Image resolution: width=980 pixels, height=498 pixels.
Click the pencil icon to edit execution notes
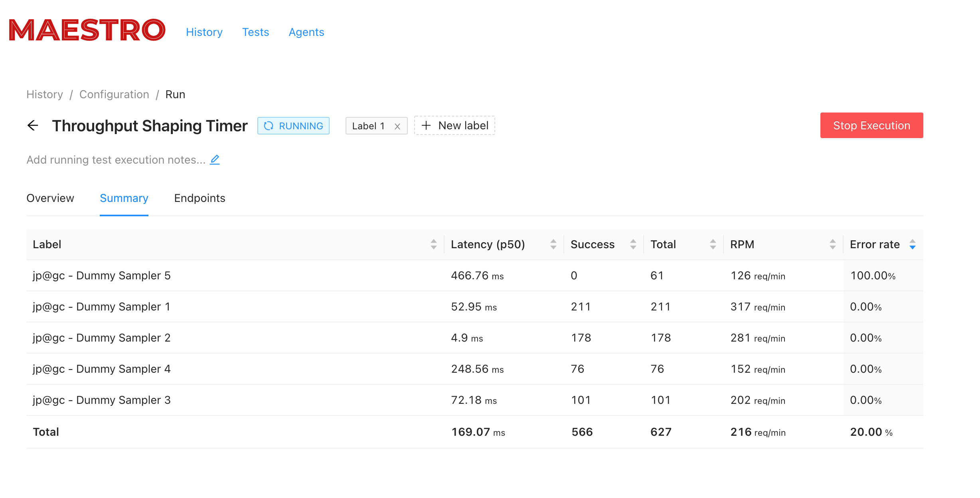[x=215, y=160]
